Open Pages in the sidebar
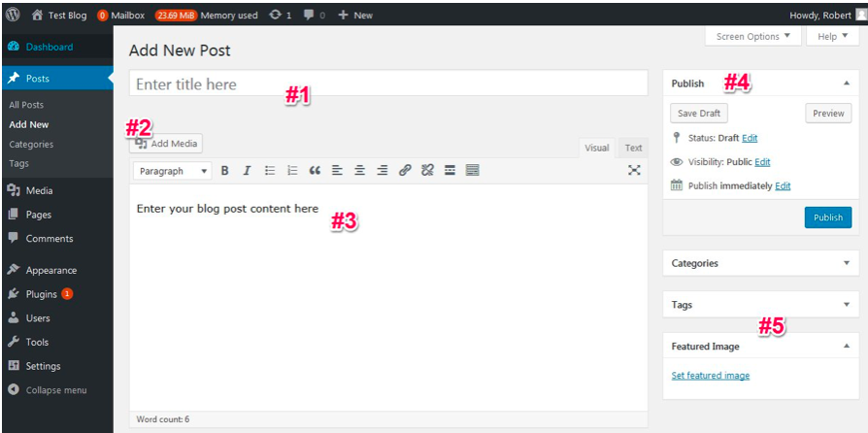This screenshot has width=868, height=433. (x=57, y=215)
